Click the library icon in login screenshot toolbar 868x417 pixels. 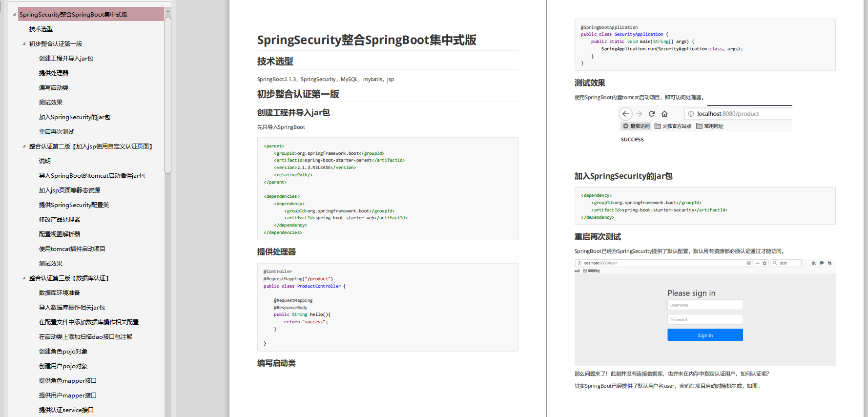(813, 263)
